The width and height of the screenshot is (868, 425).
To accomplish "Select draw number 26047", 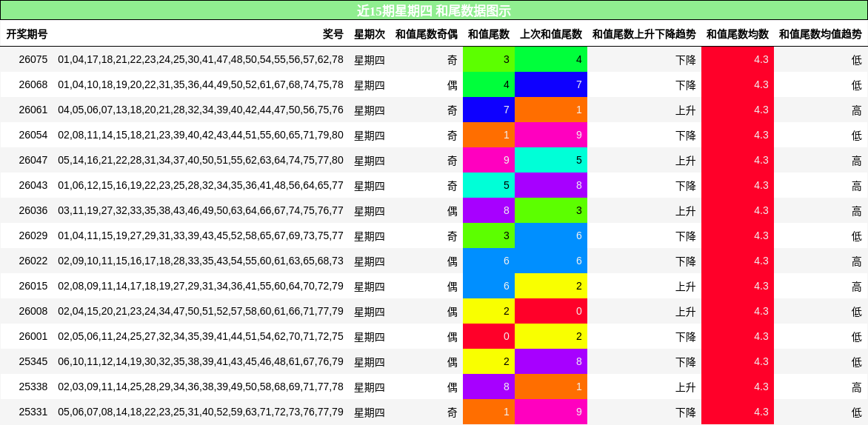I will pyautogui.click(x=33, y=160).
